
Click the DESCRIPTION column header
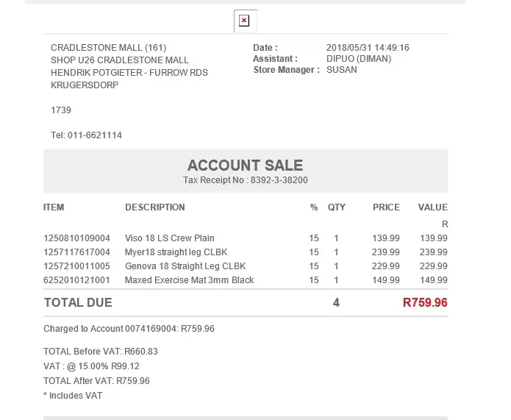click(x=154, y=207)
